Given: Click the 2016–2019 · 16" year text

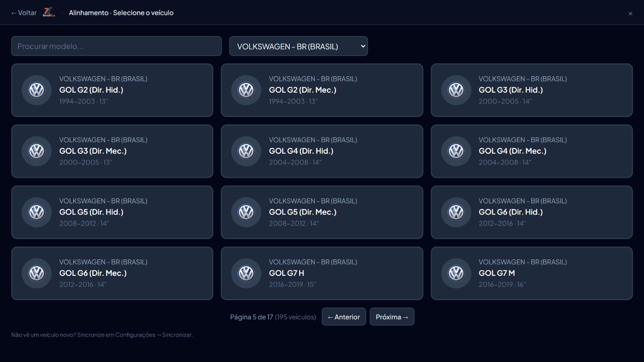Looking at the screenshot, I should [x=502, y=285].
